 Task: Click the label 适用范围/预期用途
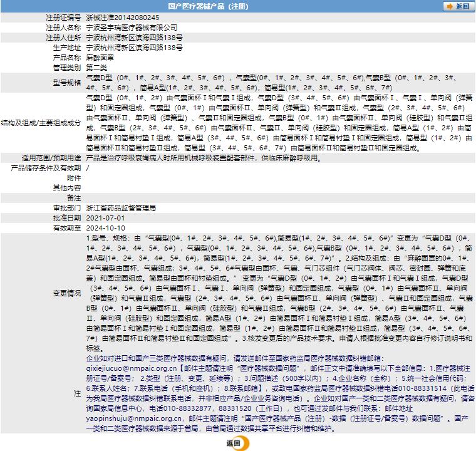51,158
